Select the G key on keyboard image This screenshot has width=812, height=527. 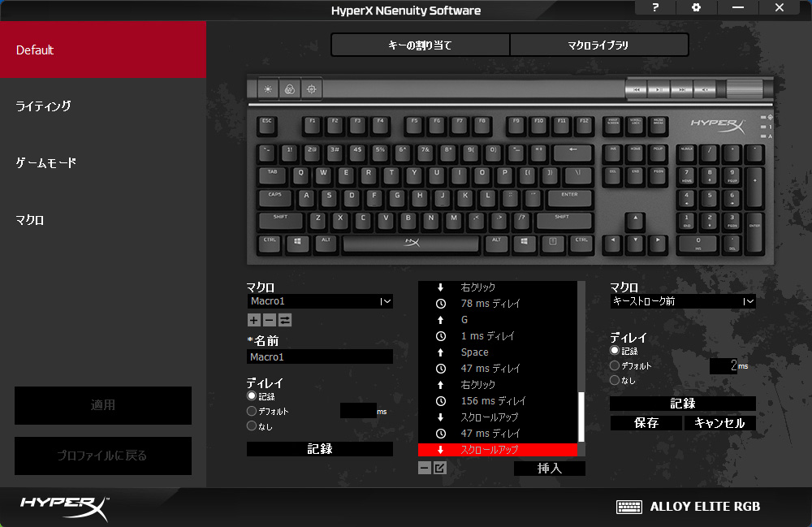tap(397, 198)
